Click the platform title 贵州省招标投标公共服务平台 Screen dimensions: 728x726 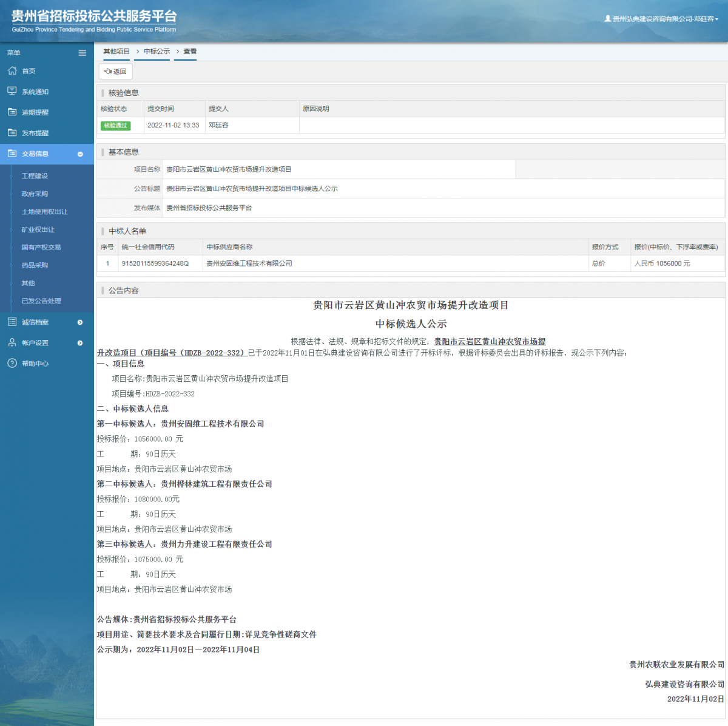(94, 16)
